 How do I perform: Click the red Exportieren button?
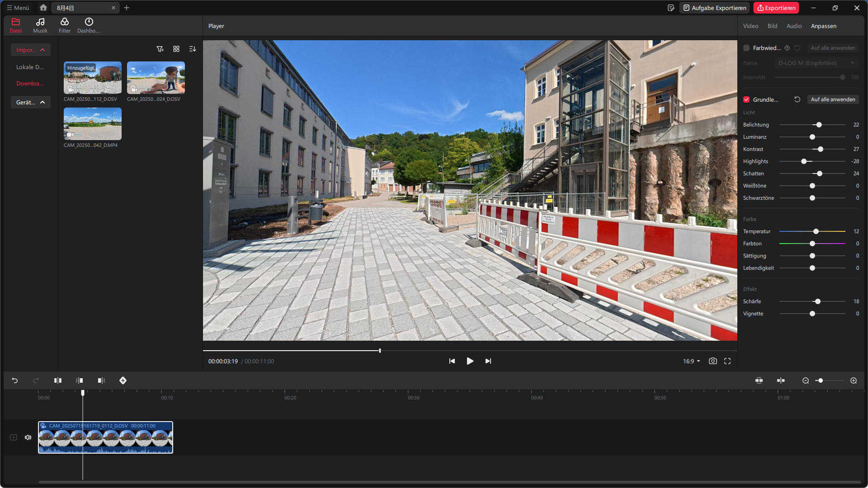click(776, 8)
